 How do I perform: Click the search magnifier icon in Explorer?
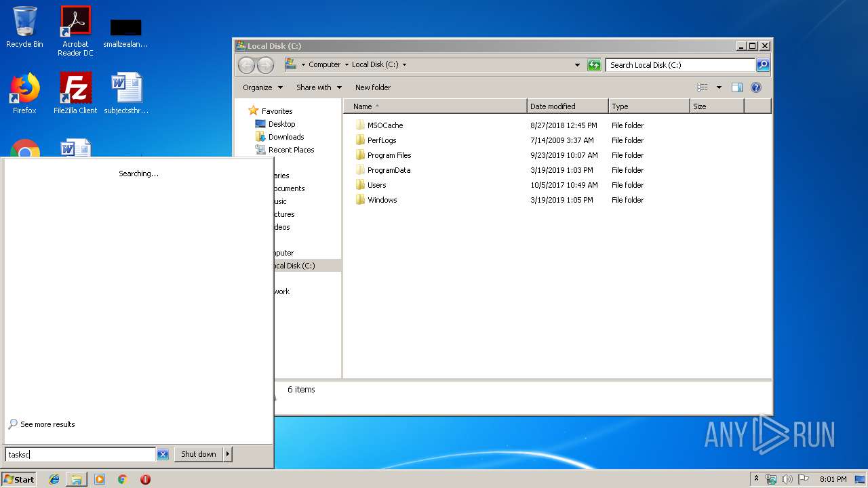point(763,65)
